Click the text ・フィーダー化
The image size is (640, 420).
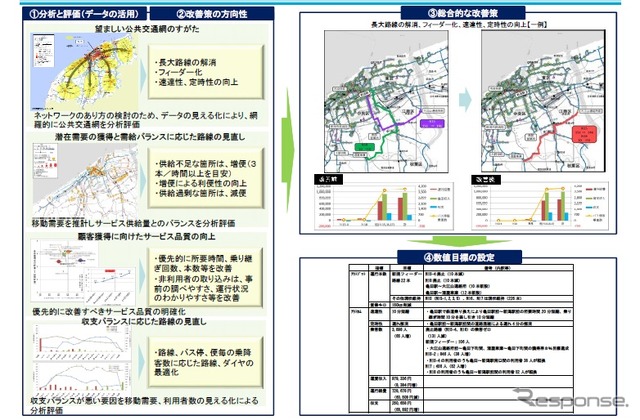pos(178,72)
